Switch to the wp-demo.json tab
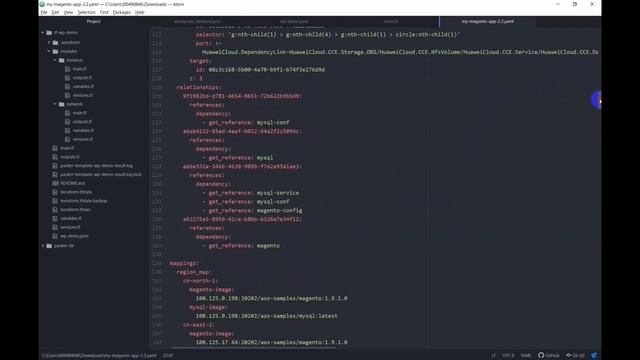This screenshot has width=640, height=360. (x=294, y=21)
